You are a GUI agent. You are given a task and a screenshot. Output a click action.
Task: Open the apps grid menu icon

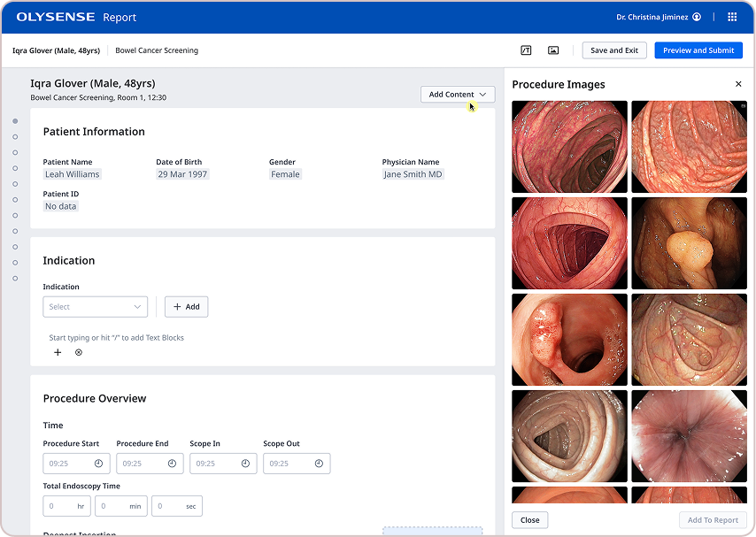tap(732, 17)
